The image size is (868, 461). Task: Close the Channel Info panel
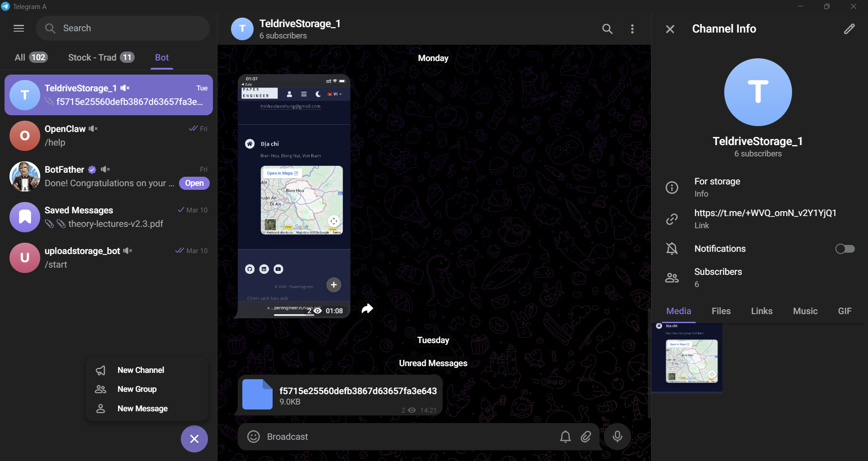[x=670, y=29]
